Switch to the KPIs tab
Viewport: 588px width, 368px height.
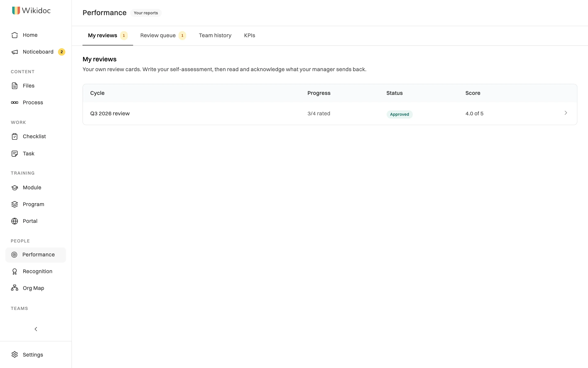(249, 36)
